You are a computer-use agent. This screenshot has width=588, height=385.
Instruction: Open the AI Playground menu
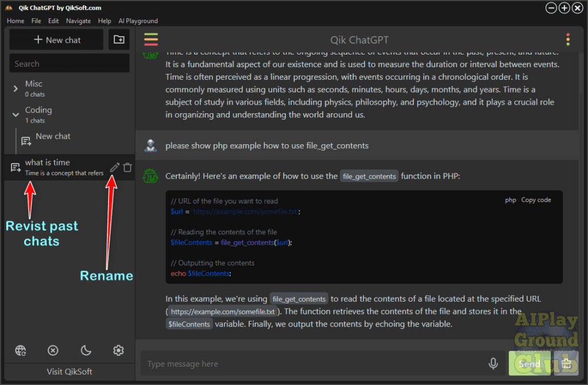tap(138, 21)
